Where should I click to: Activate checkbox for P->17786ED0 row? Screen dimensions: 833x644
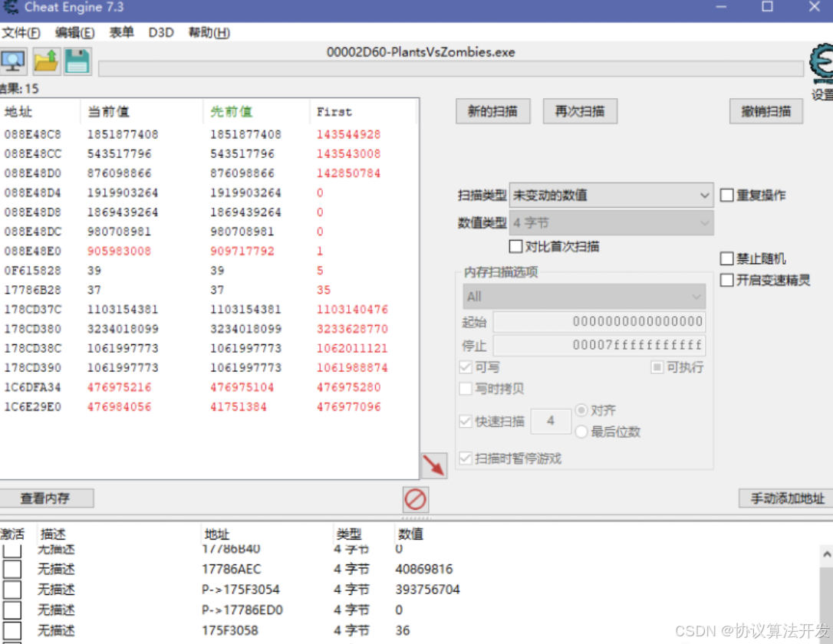click(12, 610)
